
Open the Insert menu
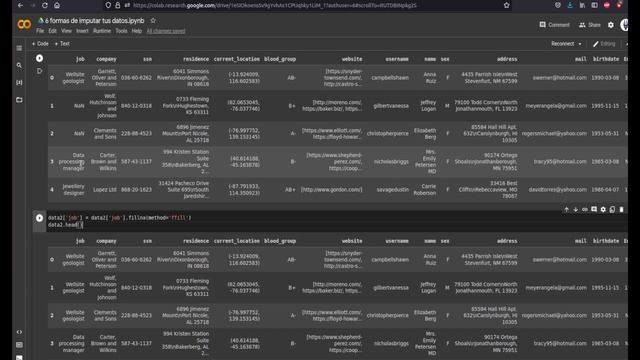[x=82, y=31]
